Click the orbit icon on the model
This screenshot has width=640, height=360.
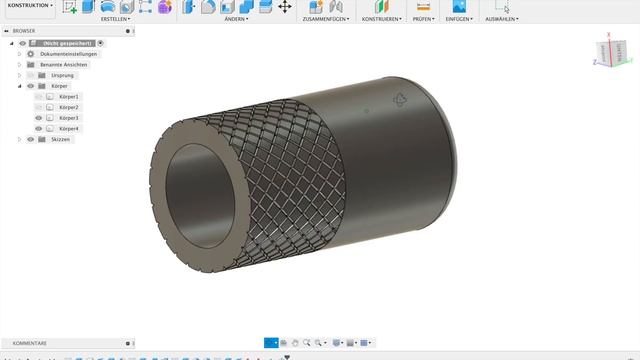[x=400, y=99]
